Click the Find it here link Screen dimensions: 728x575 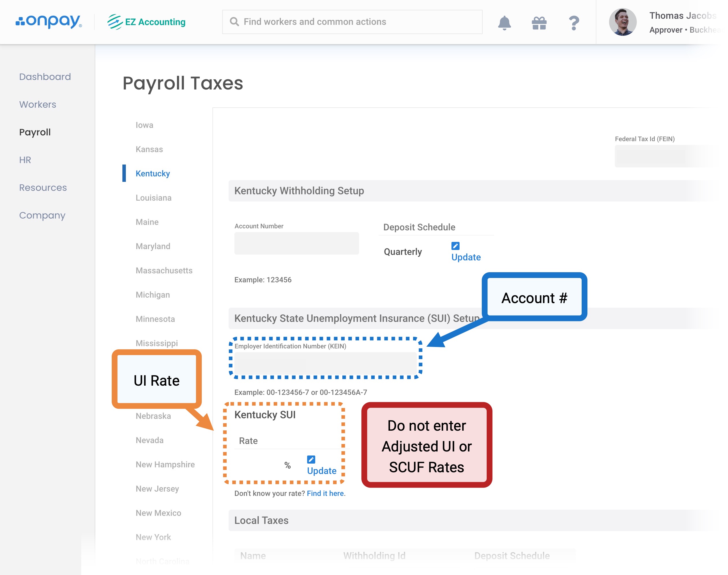(325, 493)
